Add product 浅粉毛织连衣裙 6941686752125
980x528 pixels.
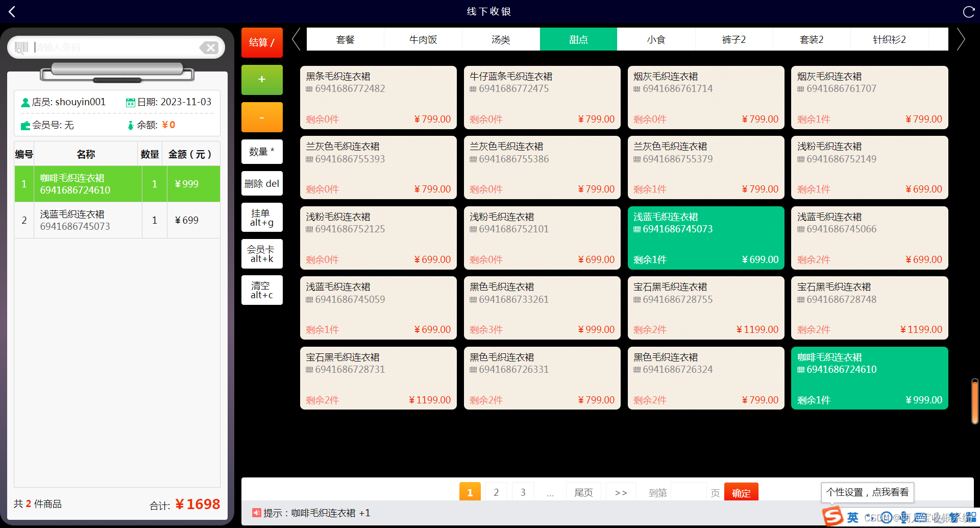pos(378,238)
